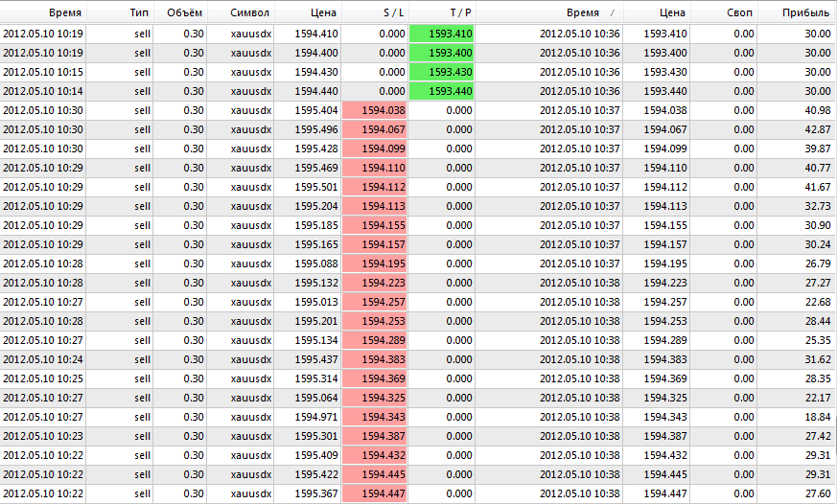Select red S/L cell 1594.155

pos(374,225)
